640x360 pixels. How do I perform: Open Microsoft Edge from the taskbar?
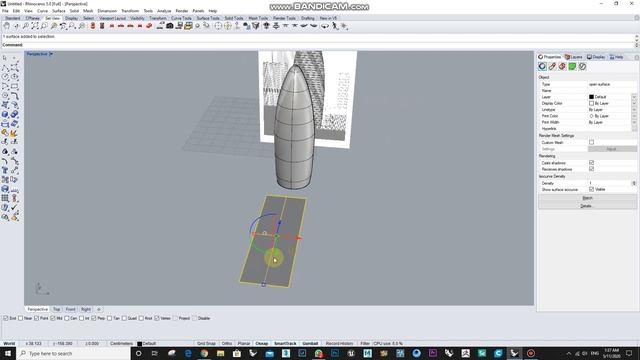point(188,353)
